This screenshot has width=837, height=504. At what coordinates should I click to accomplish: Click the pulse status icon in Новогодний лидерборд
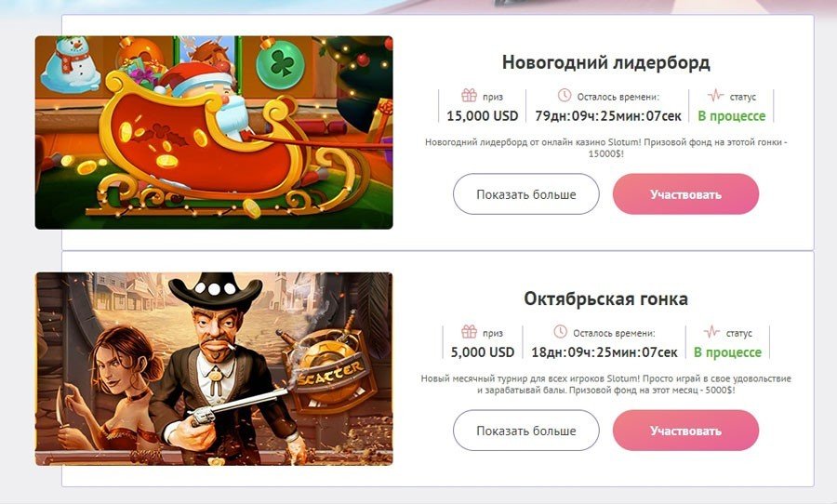(x=715, y=96)
